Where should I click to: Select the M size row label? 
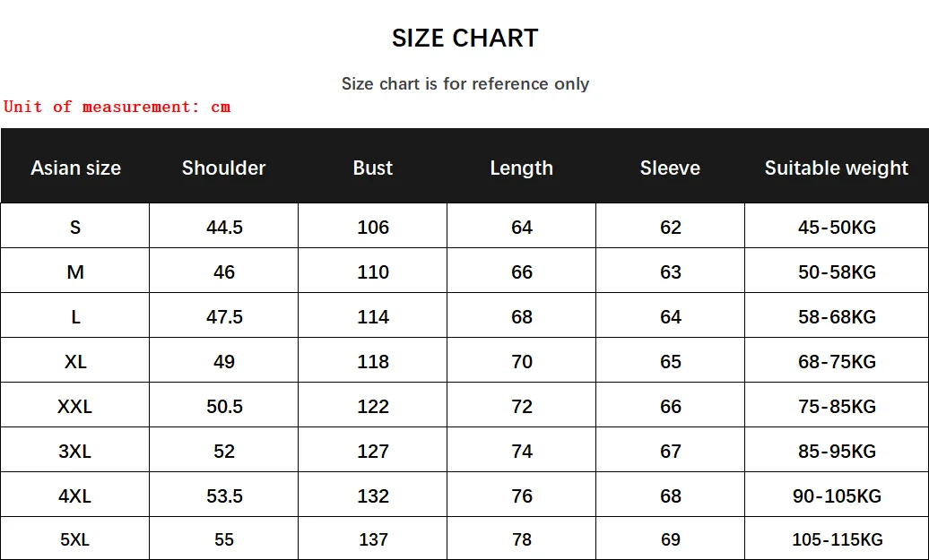(75, 272)
